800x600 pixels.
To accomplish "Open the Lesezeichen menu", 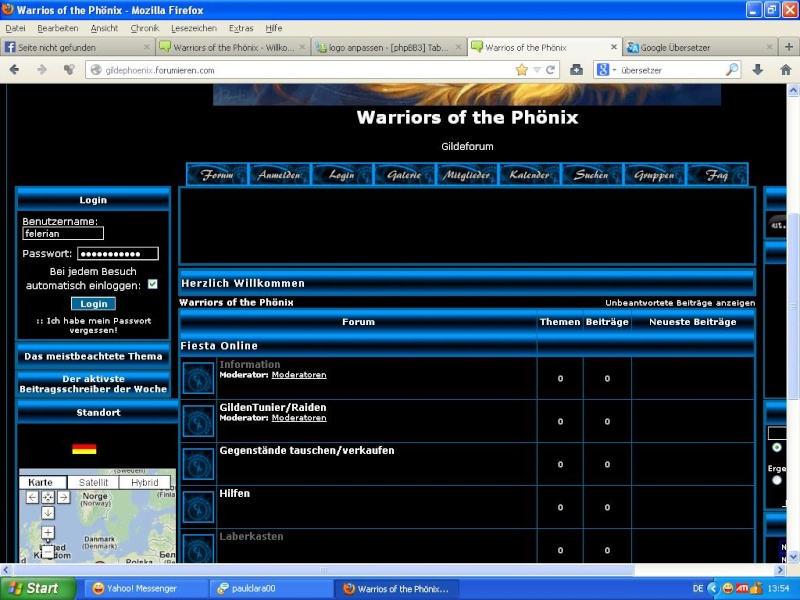I will tap(194, 28).
